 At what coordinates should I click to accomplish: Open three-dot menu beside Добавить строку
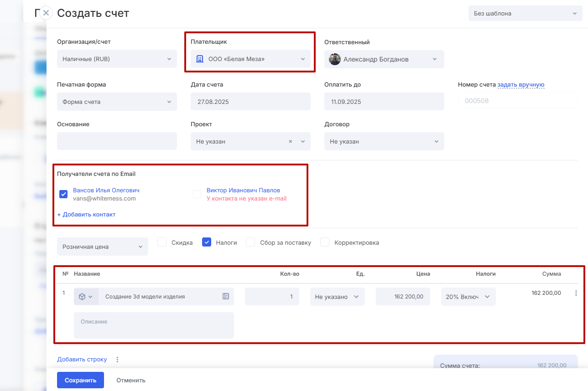(x=117, y=360)
